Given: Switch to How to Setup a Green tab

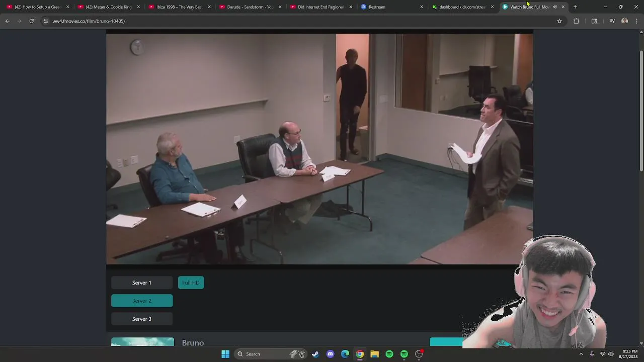Looking at the screenshot, I should (x=38, y=7).
